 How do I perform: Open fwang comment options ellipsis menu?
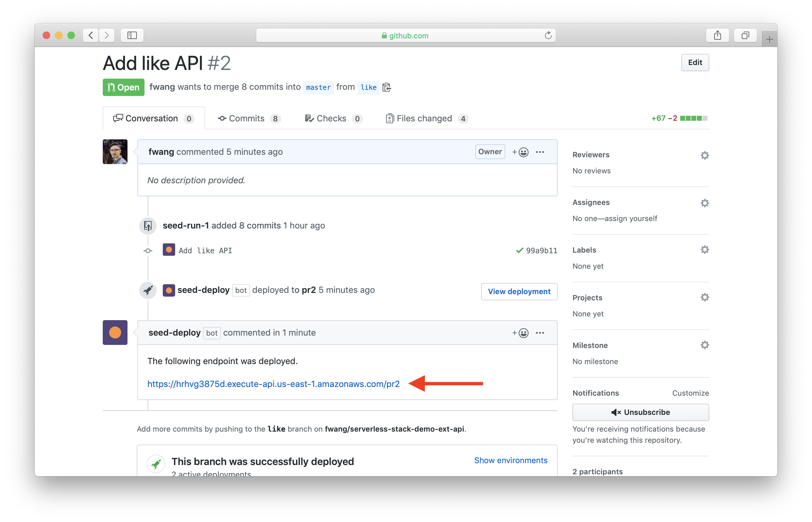tap(540, 152)
